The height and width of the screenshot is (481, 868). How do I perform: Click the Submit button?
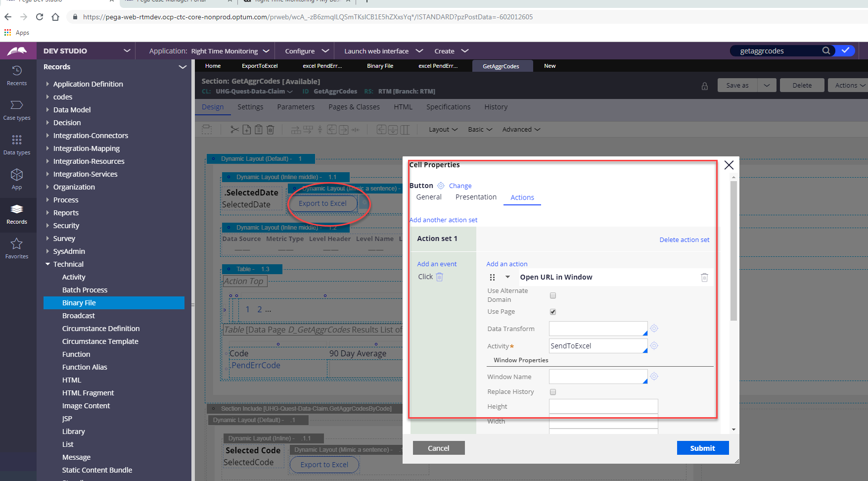702,448
